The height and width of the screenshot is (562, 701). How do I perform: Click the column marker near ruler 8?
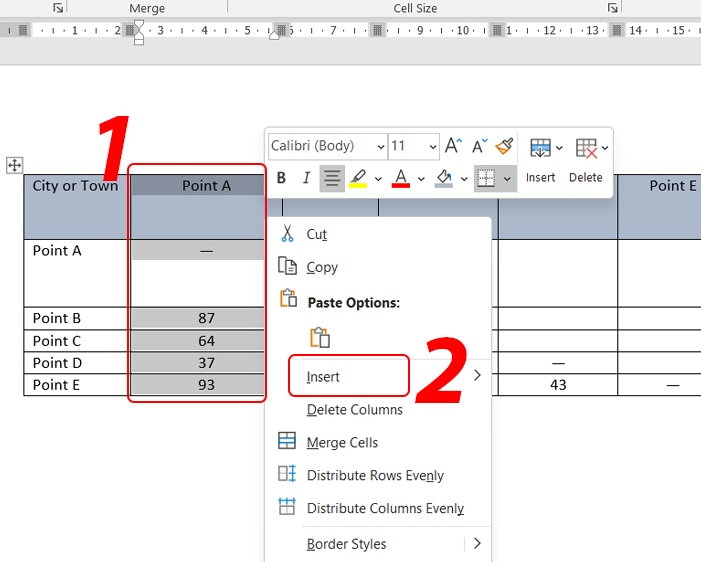378,30
